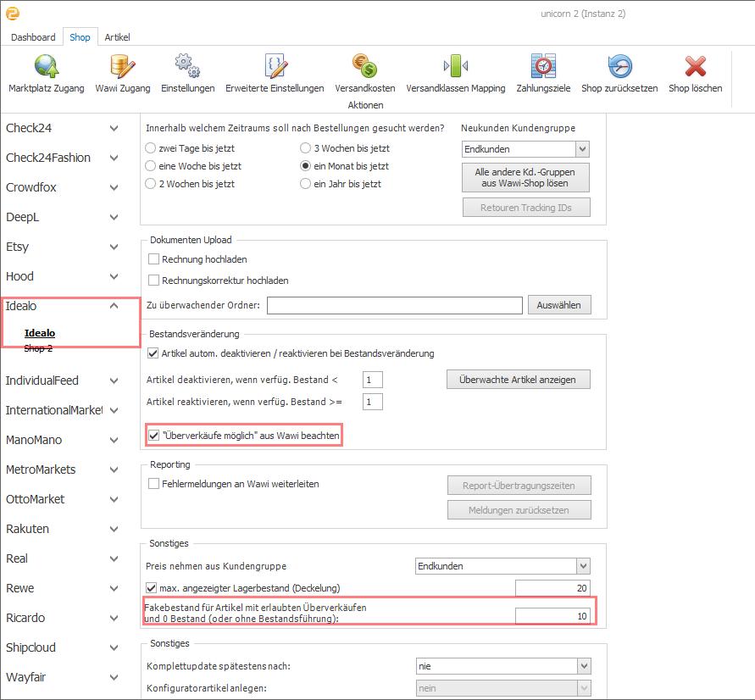Viewport: 755px width, 700px height.
Task: Focus 'Zu überwachender Ordner' text field
Action: [394, 306]
